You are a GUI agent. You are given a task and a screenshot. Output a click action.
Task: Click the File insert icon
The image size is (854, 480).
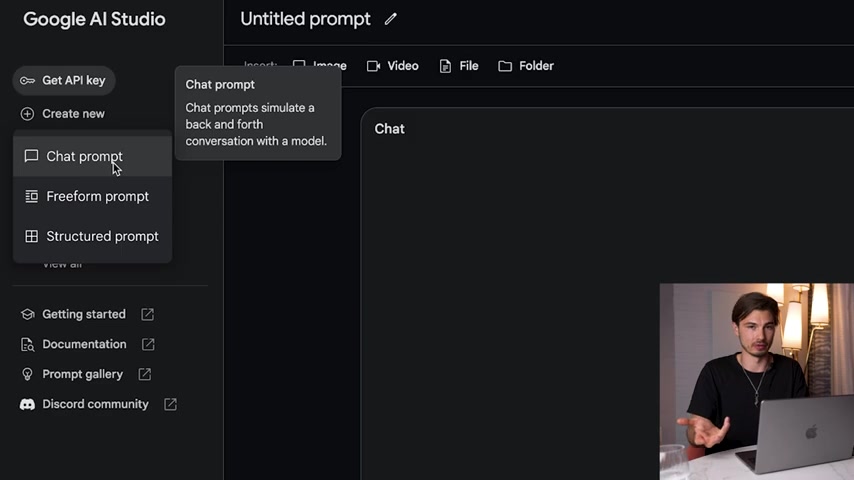point(446,66)
